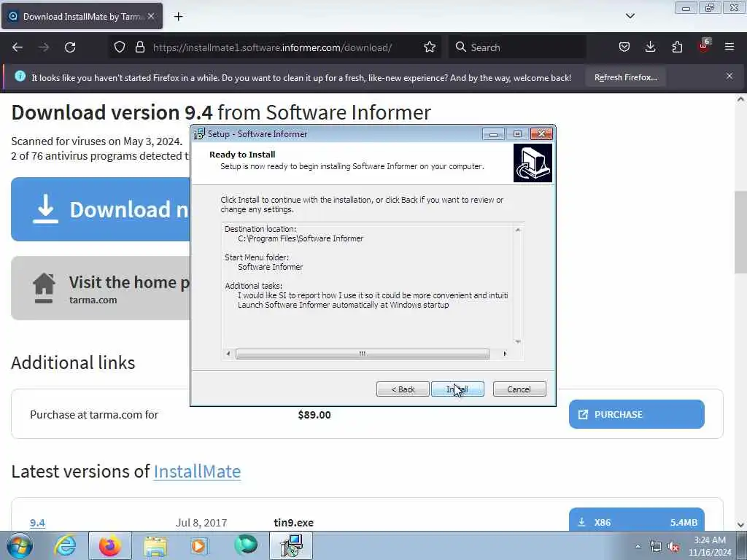Screen dimensions: 747x560
Task: Open a new Firefox tab
Action: [178, 17]
